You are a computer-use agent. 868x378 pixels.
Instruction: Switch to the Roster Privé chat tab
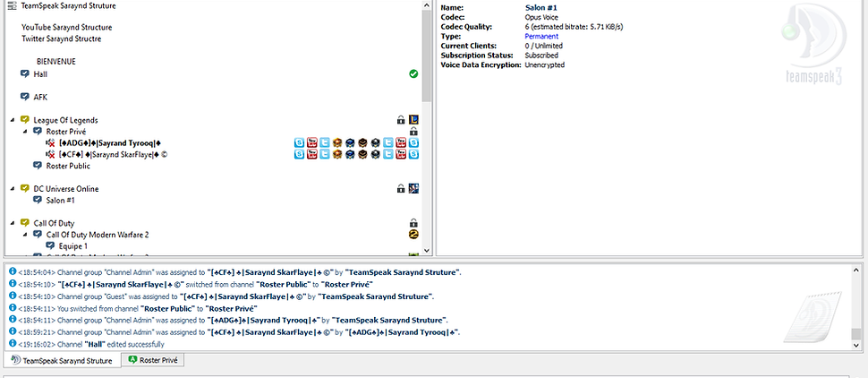point(152,360)
